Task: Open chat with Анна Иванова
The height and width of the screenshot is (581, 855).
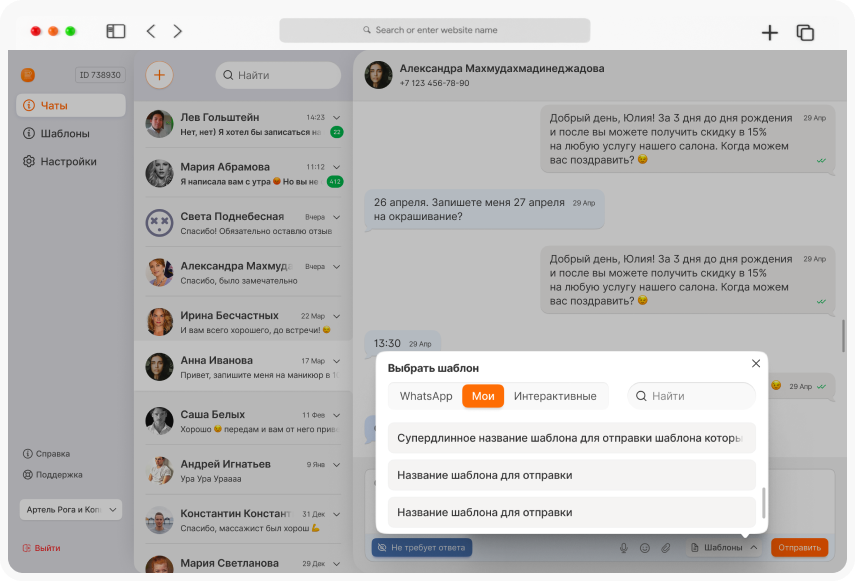Action: [243, 366]
